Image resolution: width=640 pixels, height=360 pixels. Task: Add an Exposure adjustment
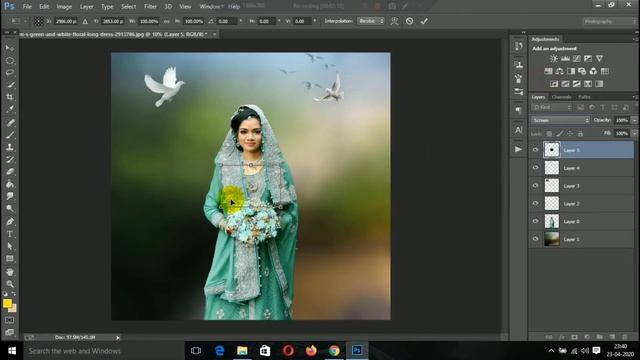(588, 59)
